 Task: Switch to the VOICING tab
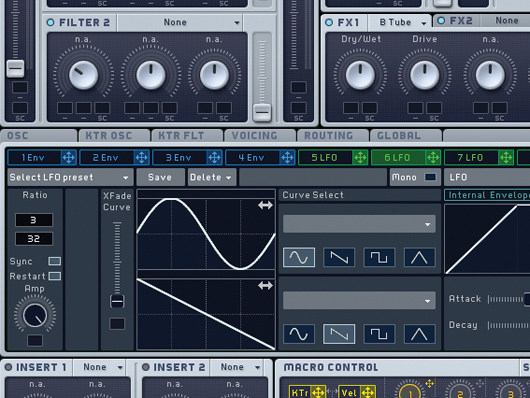(x=260, y=136)
